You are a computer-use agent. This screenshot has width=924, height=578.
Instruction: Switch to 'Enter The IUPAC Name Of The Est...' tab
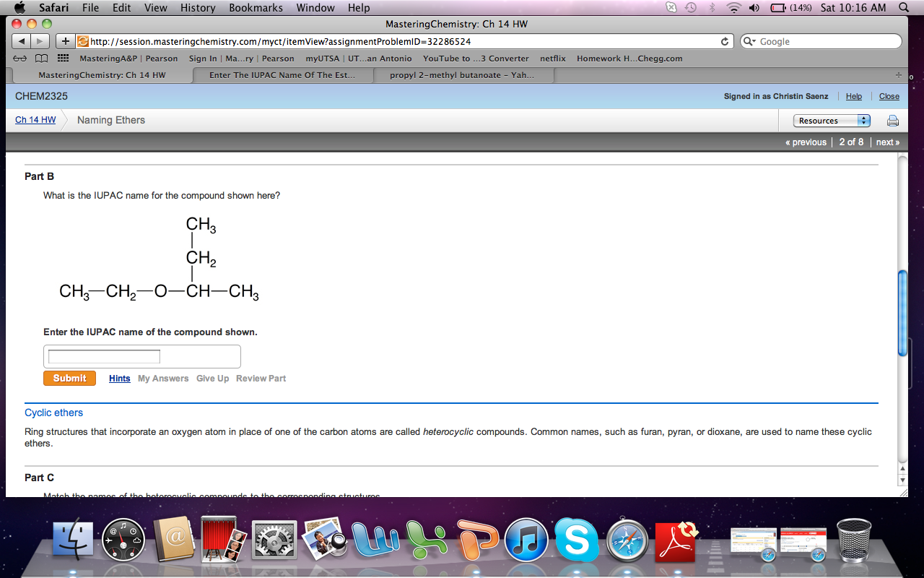(x=282, y=75)
